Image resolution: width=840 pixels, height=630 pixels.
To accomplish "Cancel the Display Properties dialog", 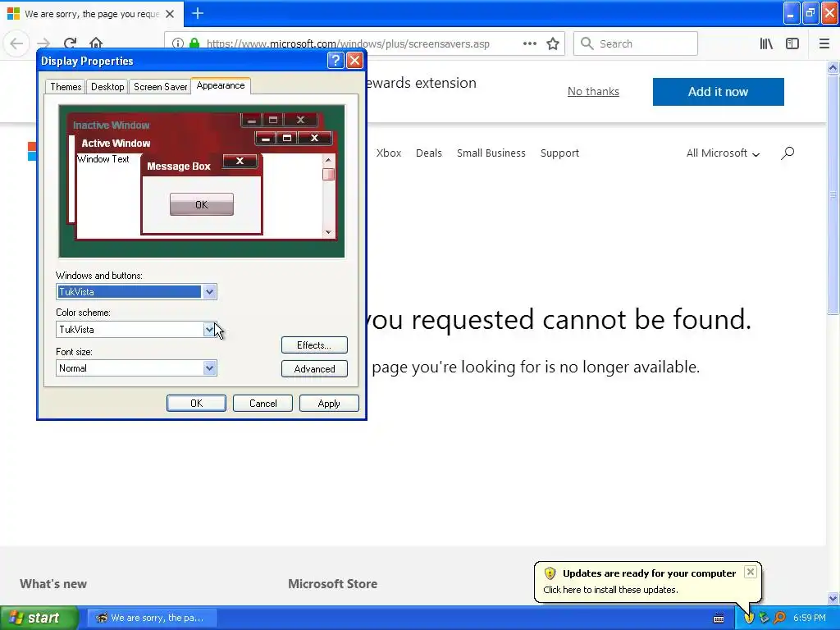I will point(263,404).
